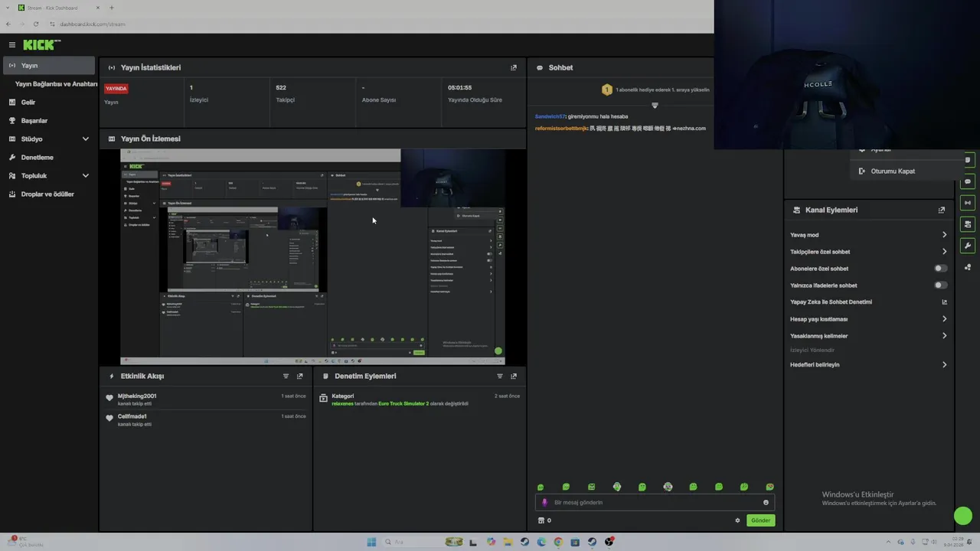Open Google Chrome from the taskbar
980x551 pixels.
coord(558,542)
